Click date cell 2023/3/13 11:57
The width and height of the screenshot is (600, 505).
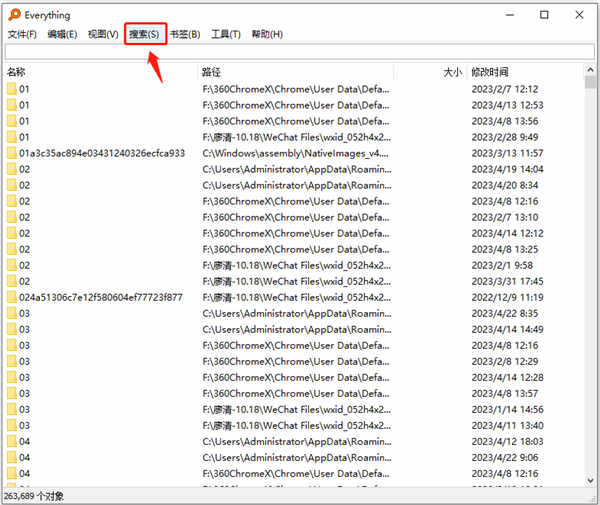[507, 153]
